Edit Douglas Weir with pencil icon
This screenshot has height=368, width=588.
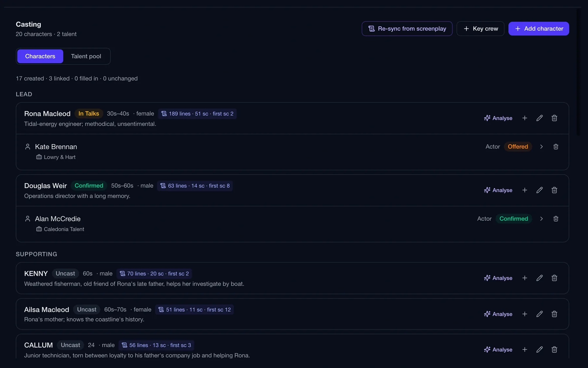click(539, 190)
